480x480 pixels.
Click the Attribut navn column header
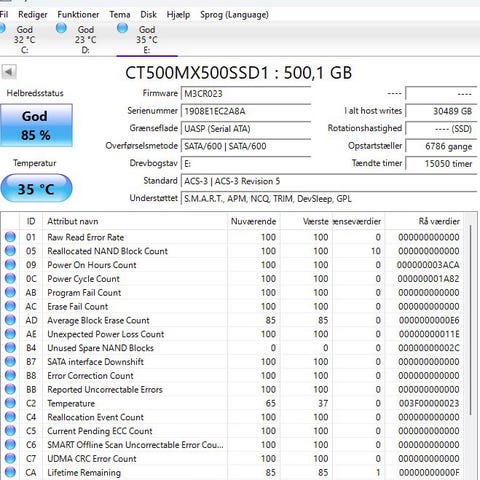pyautogui.click(x=135, y=221)
